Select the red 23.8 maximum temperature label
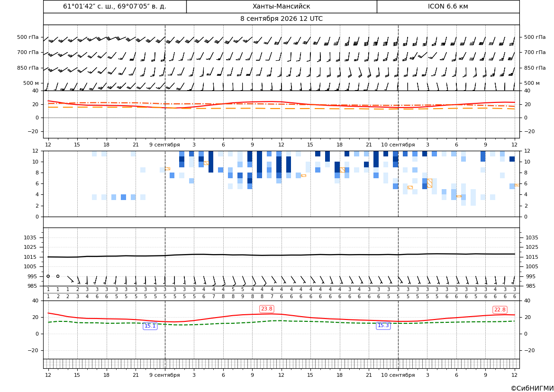Viewport: 554px width, 392px height. point(266,309)
